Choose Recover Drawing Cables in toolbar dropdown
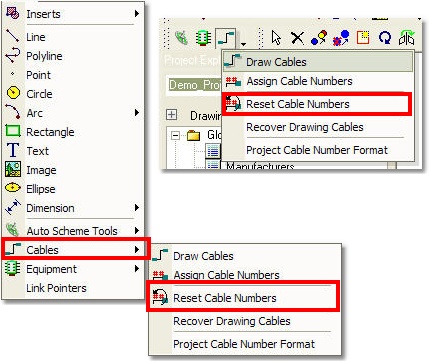429x363 pixels. (x=318, y=127)
